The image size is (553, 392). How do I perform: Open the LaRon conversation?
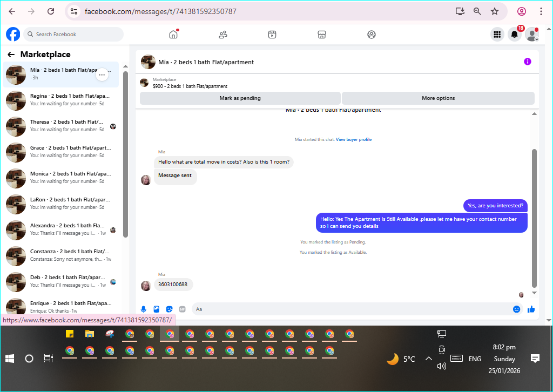click(60, 204)
